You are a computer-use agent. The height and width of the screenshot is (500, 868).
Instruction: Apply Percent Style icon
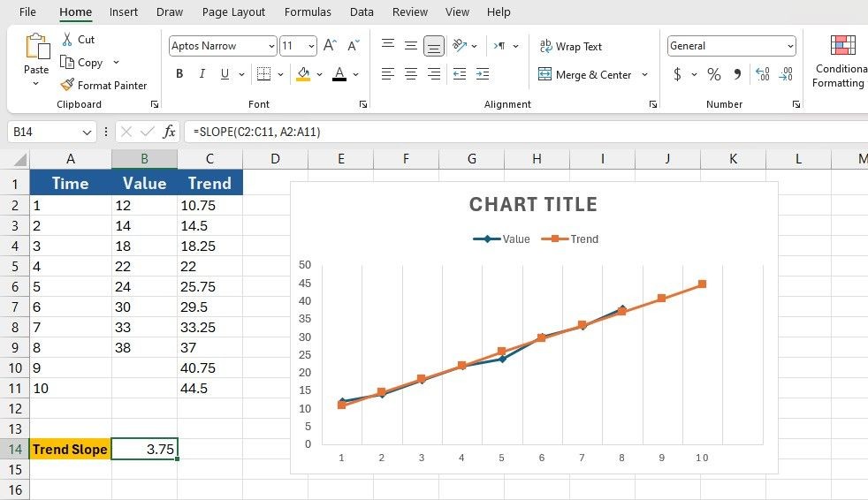tap(714, 74)
